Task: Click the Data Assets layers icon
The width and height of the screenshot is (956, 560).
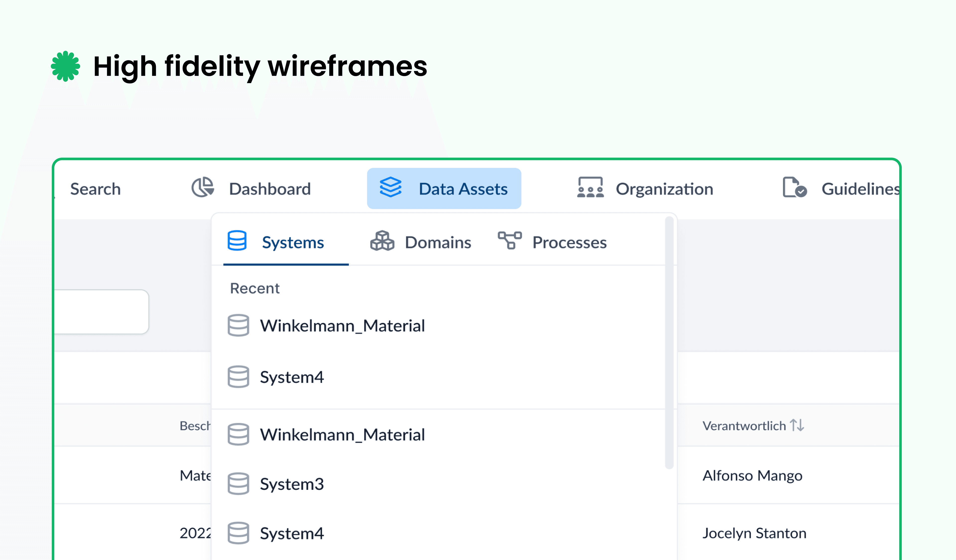Action: (x=390, y=187)
